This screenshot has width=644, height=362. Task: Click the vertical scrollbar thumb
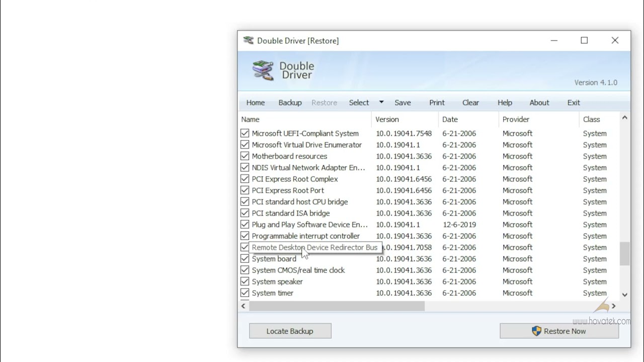(625, 253)
